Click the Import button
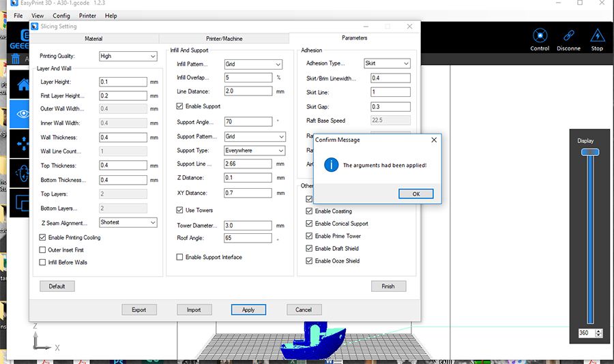Screen dimensions: 614x364 [x=194, y=309]
